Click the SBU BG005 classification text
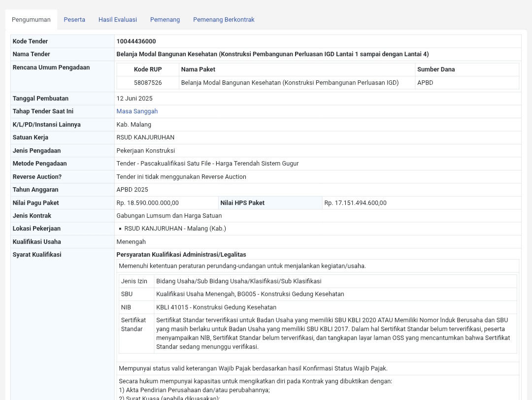 [x=250, y=294]
